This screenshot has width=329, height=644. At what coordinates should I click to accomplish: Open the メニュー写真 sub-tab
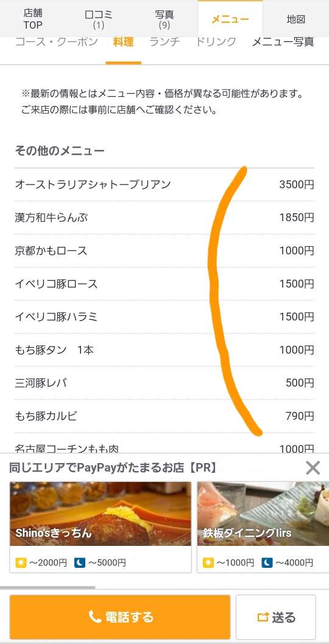click(x=283, y=42)
